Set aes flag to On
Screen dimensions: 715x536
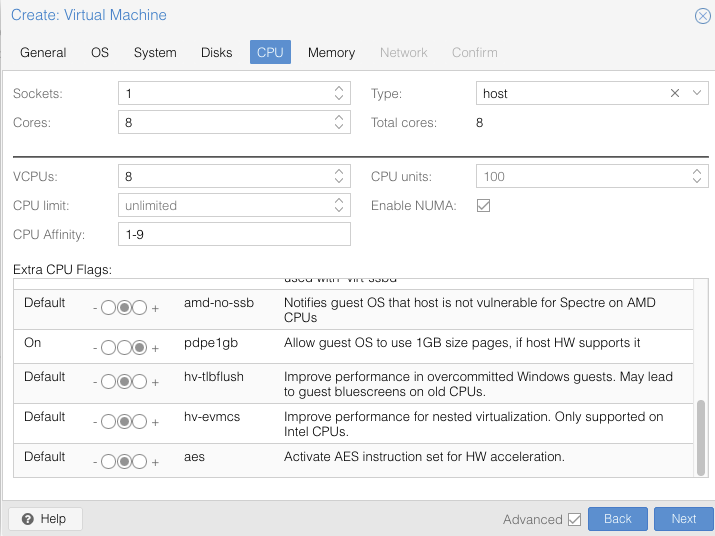[x=140, y=462]
